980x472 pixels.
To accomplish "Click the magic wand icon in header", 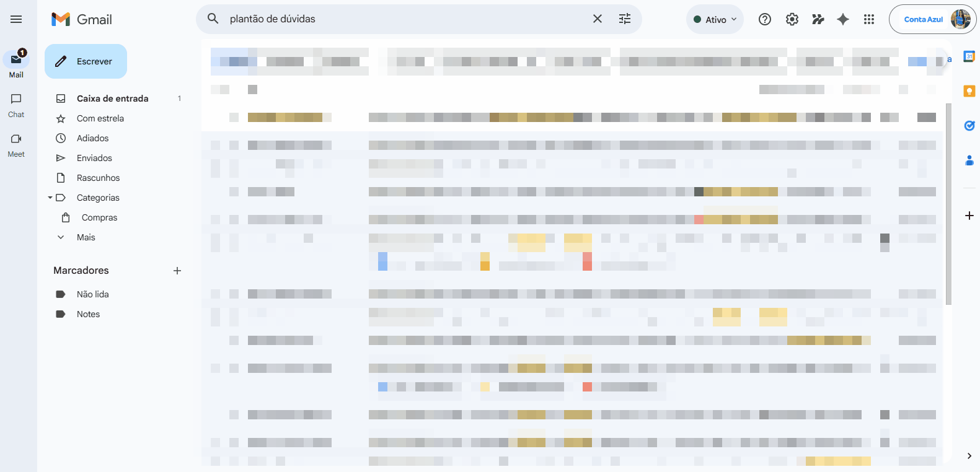I will (x=818, y=19).
